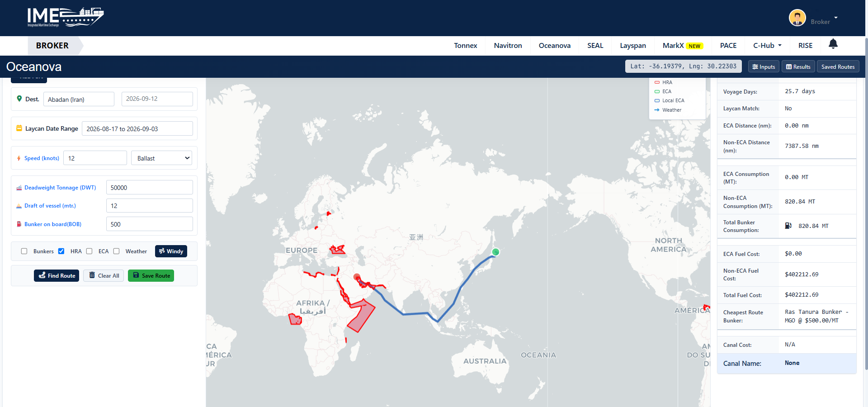Click the draft icon beside Draft of vessel
Image resolution: width=868 pixels, height=407 pixels.
pos(19,206)
